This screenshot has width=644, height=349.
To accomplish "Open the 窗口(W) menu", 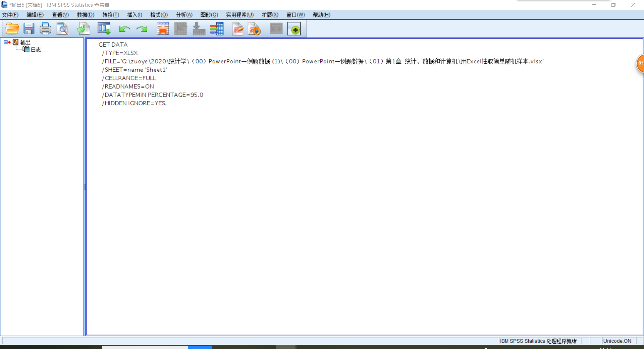I will [x=296, y=15].
